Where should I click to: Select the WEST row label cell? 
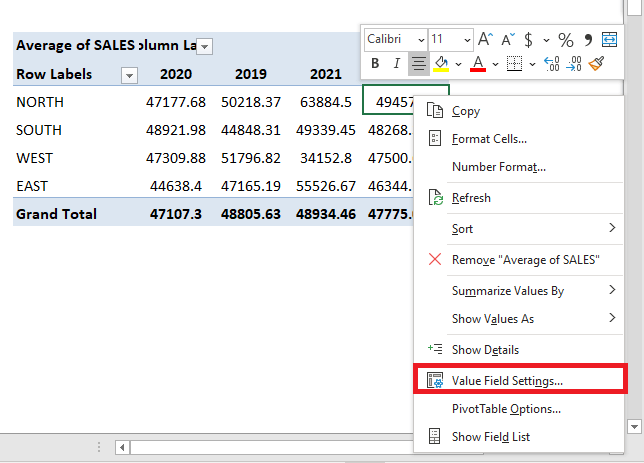point(34,158)
